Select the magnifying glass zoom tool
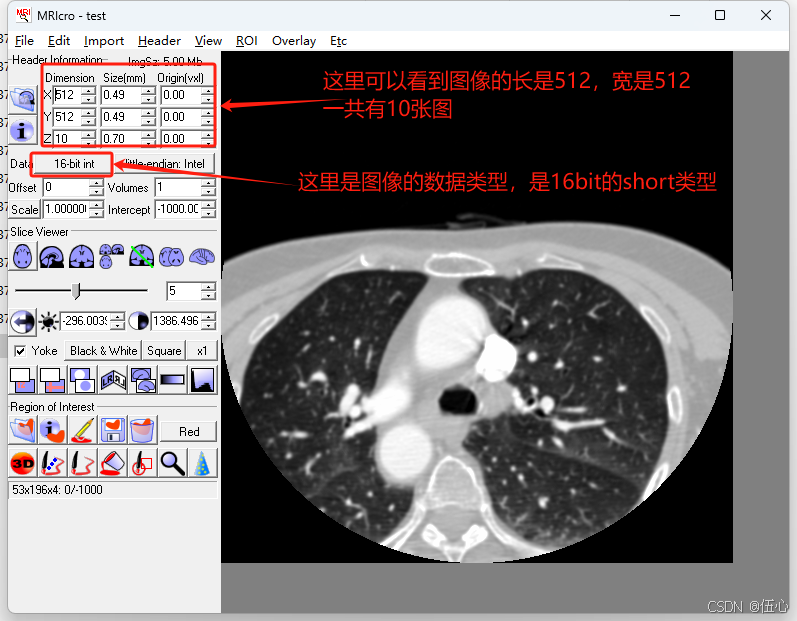Screen dimensions: 797x621 172,463
